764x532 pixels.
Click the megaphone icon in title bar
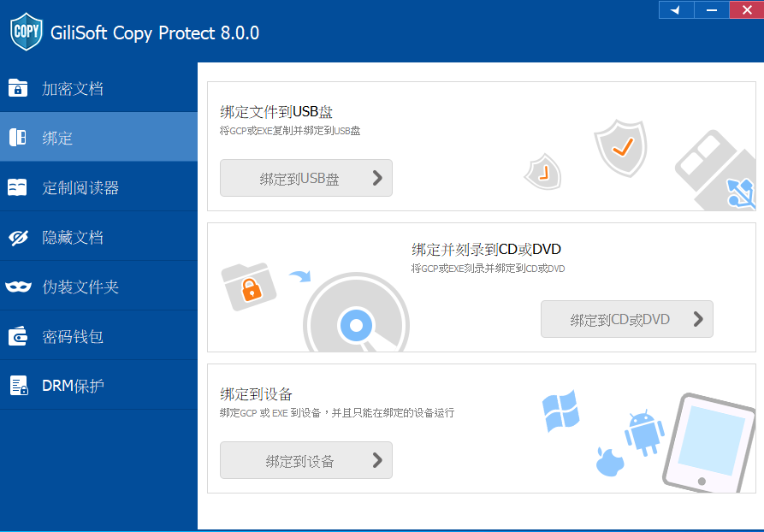(676, 9)
